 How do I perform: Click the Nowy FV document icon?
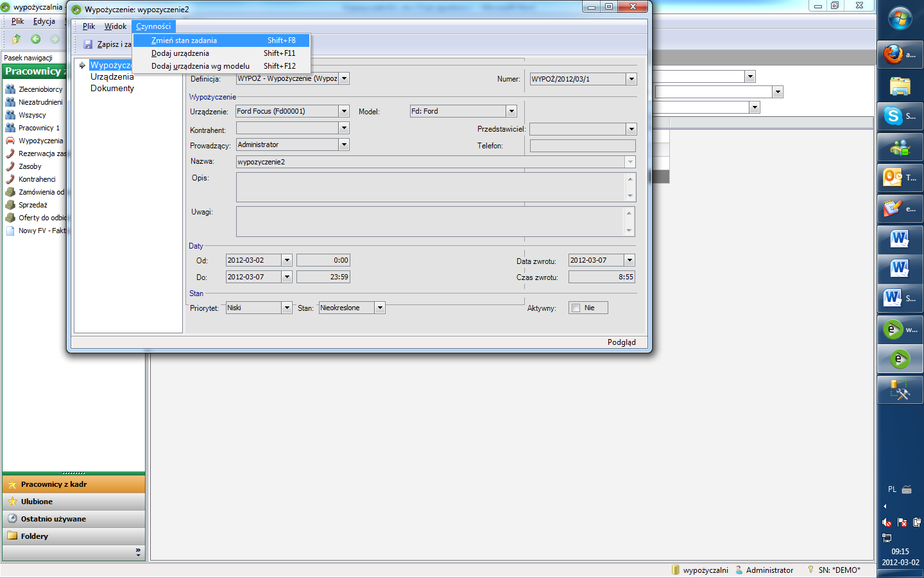coord(10,231)
